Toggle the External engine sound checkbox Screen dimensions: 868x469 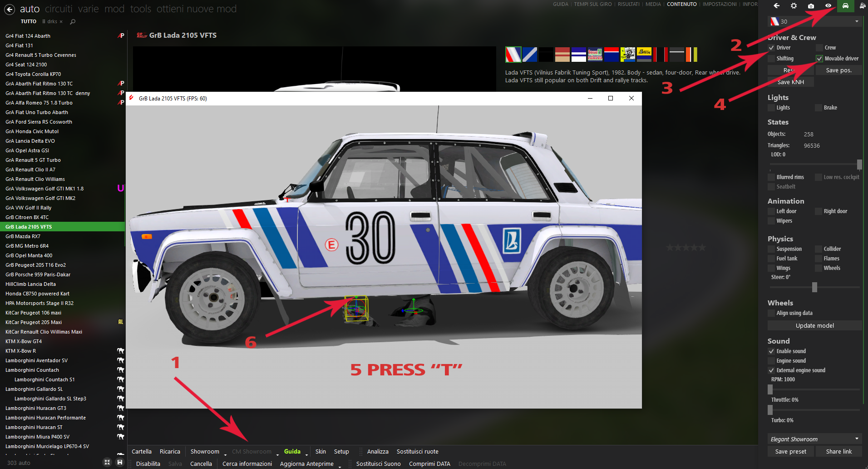coord(771,370)
